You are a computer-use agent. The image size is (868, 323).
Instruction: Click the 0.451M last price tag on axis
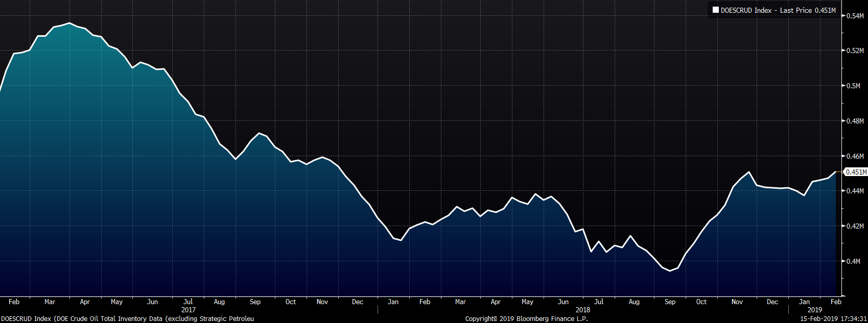(856, 172)
